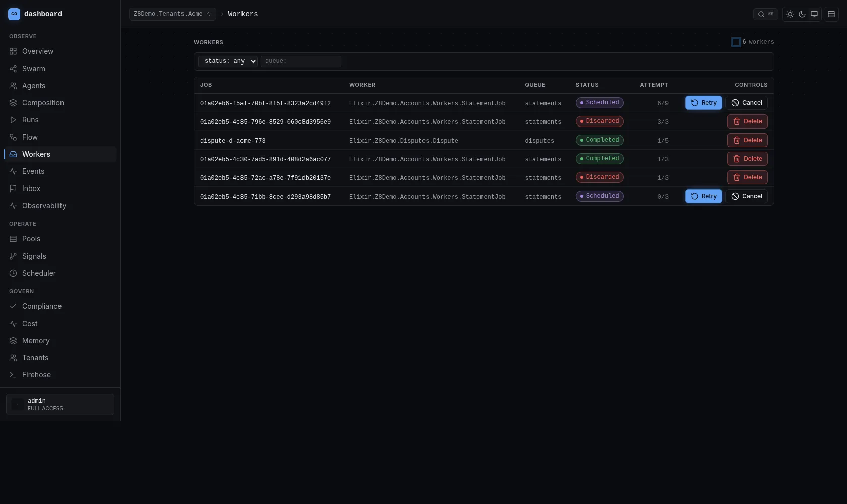Expand the Z8Demo.Tenants.Acme tenant selector

point(172,14)
